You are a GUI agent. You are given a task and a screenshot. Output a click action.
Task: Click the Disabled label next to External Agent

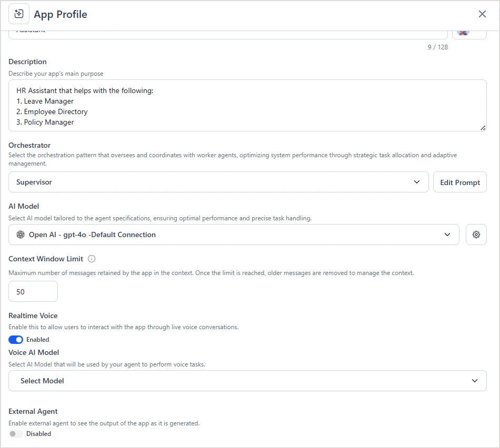tap(39, 433)
